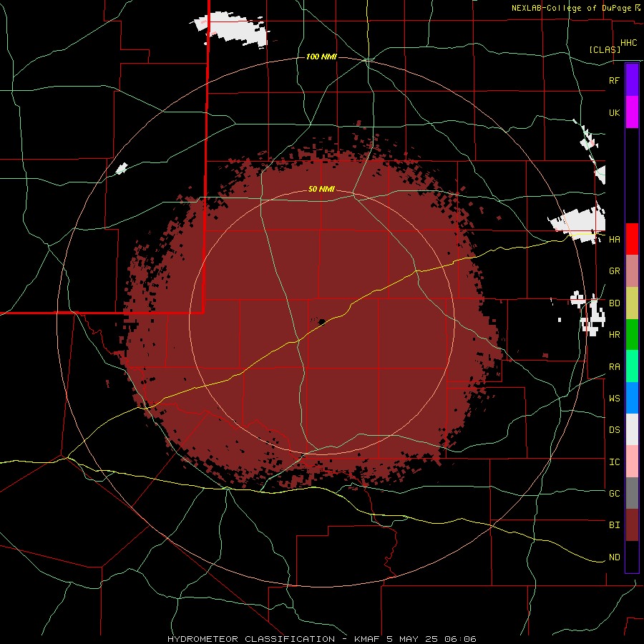Click the RA legend label
The height and width of the screenshot is (644, 644).
(x=614, y=367)
